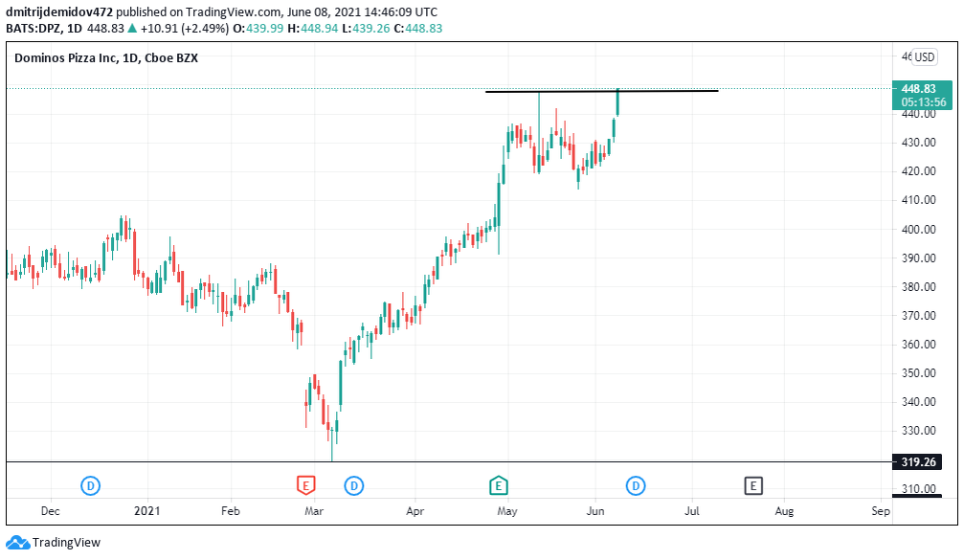Click the 410.00 price axis label

point(918,200)
